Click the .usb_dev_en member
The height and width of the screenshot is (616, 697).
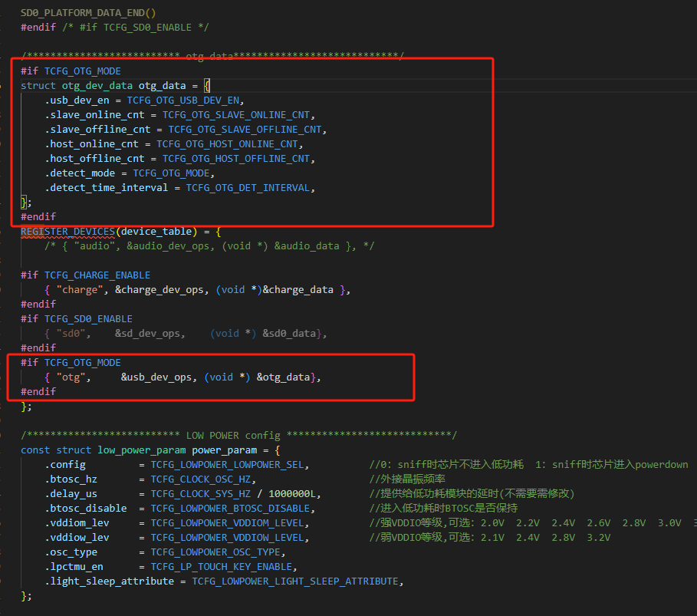77,100
